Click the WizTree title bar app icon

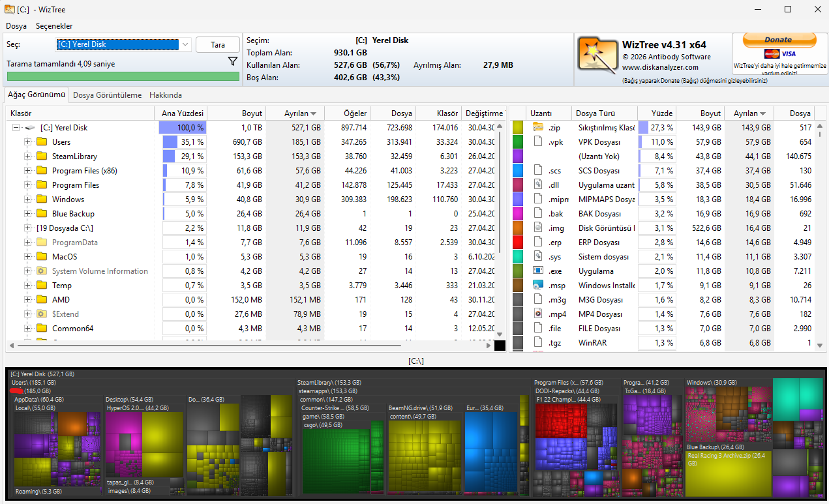10,10
